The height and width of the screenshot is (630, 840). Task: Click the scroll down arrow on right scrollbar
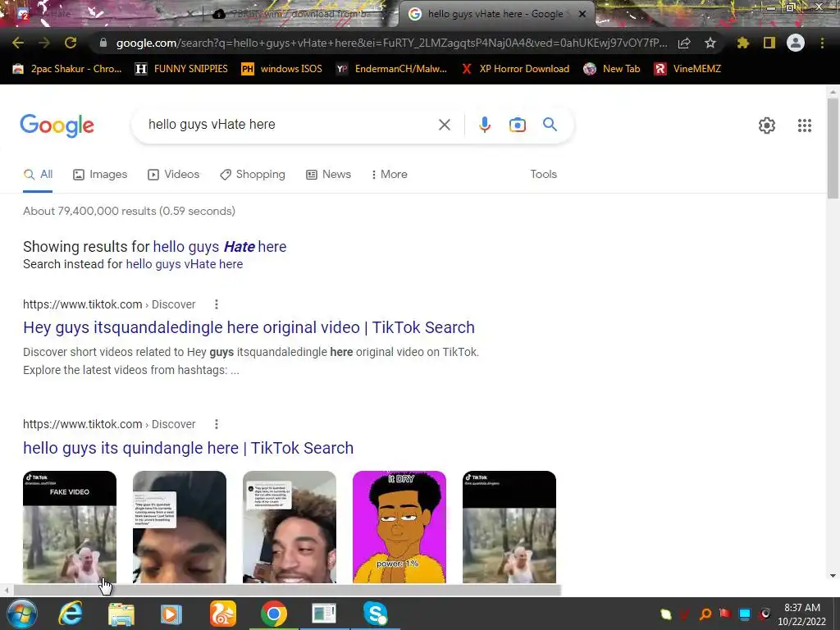[833, 576]
